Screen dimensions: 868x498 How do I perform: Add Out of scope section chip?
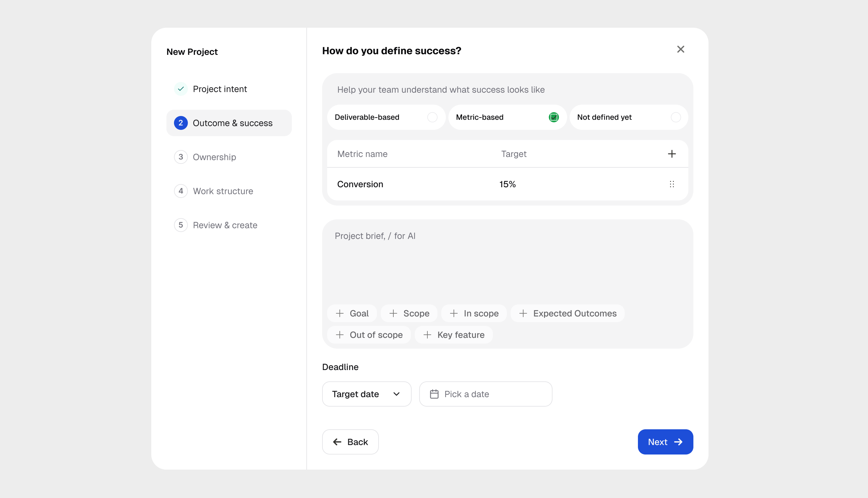click(369, 335)
